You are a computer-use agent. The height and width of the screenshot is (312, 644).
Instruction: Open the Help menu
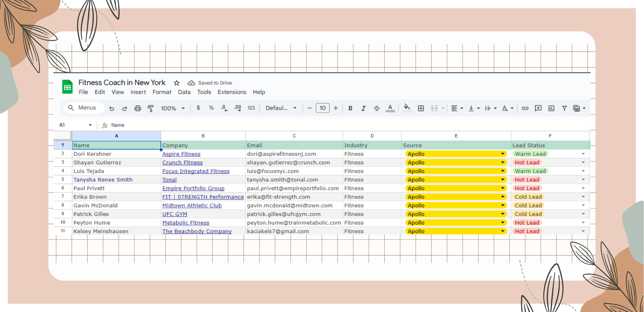259,92
